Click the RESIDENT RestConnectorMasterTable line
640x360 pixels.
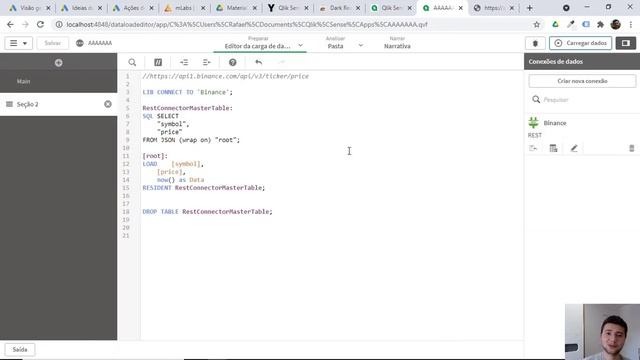204,188
